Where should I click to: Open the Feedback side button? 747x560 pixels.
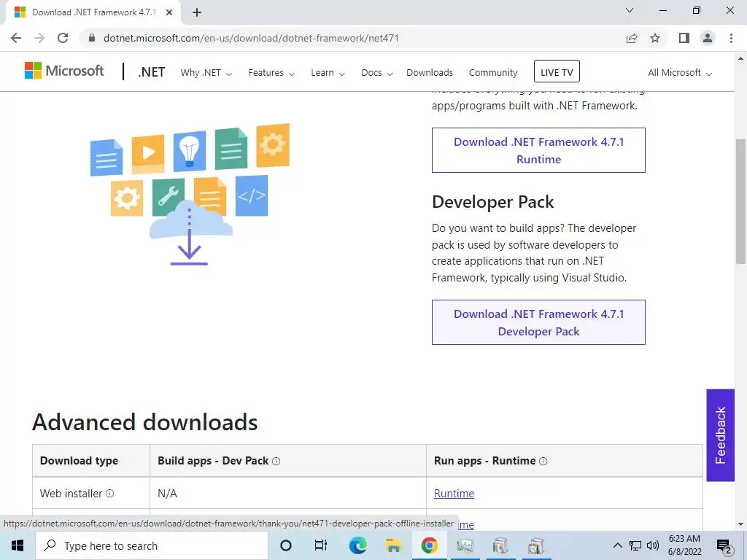(x=720, y=435)
